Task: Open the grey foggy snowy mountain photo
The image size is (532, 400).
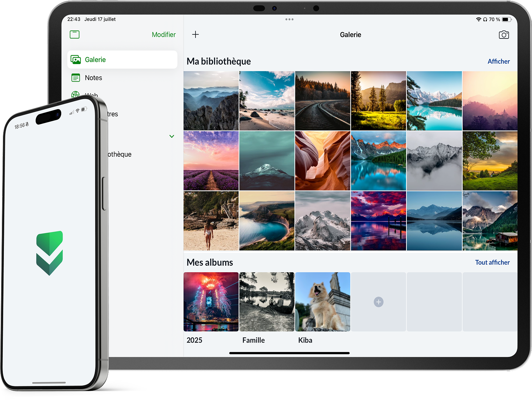Action: point(434,161)
